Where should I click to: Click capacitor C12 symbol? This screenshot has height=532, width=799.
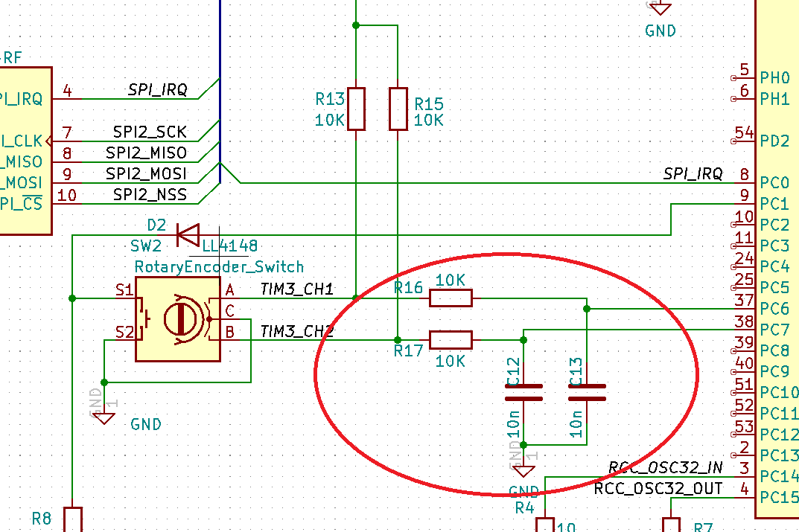point(523,393)
